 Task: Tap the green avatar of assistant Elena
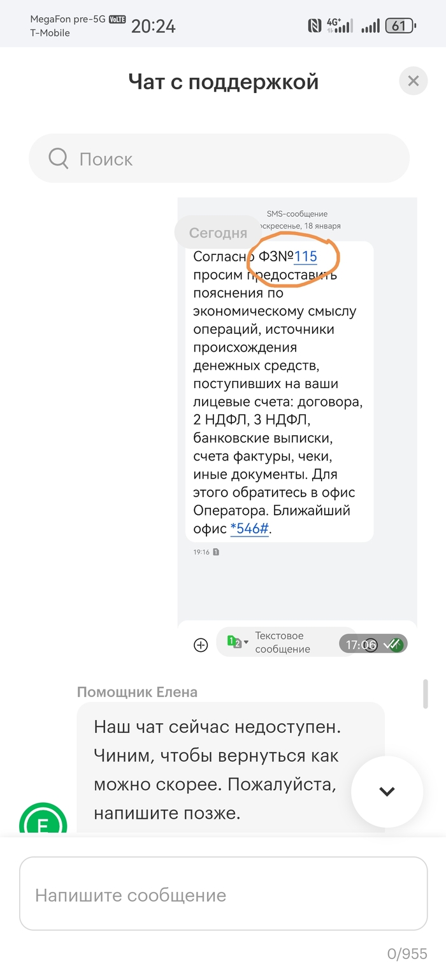pyautogui.click(x=43, y=821)
